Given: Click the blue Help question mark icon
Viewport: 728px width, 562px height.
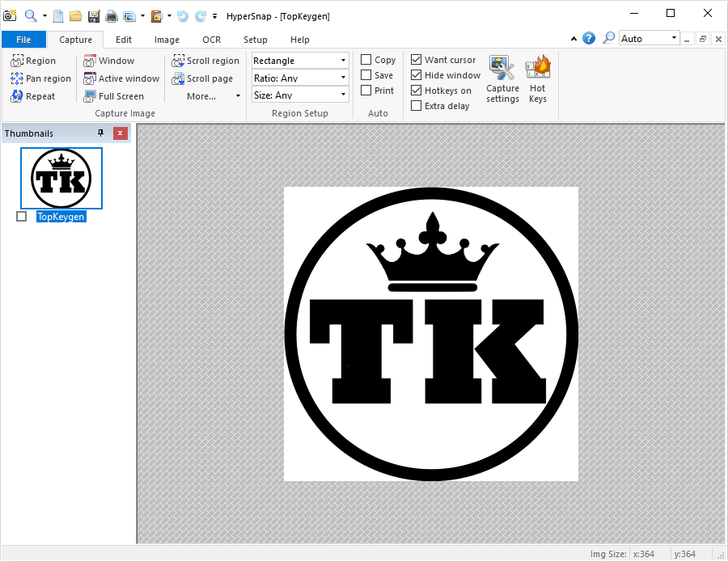Looking at the screenshot, I should (x=589, y=39).
